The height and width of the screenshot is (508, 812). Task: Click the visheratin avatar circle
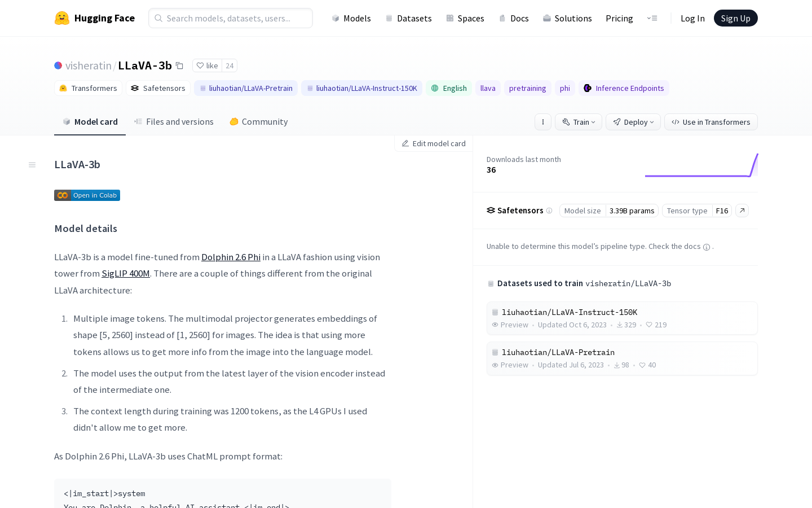click(58, 65)
